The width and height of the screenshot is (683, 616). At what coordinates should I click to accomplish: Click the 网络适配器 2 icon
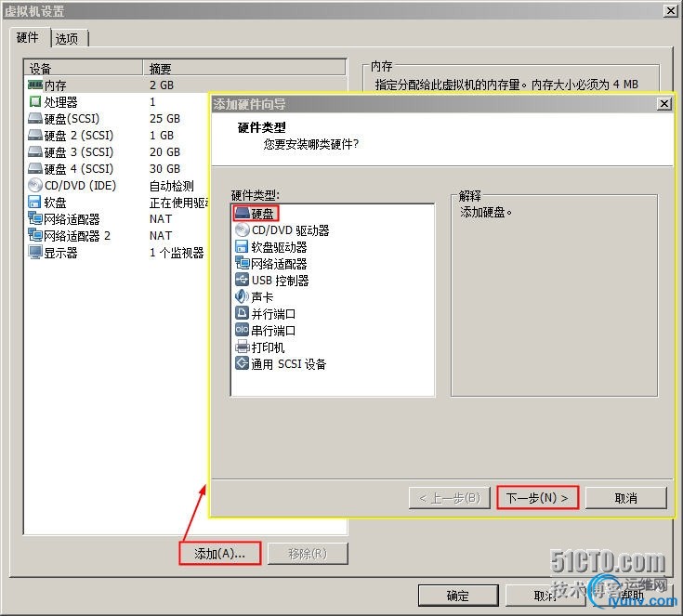coord(35,235)
